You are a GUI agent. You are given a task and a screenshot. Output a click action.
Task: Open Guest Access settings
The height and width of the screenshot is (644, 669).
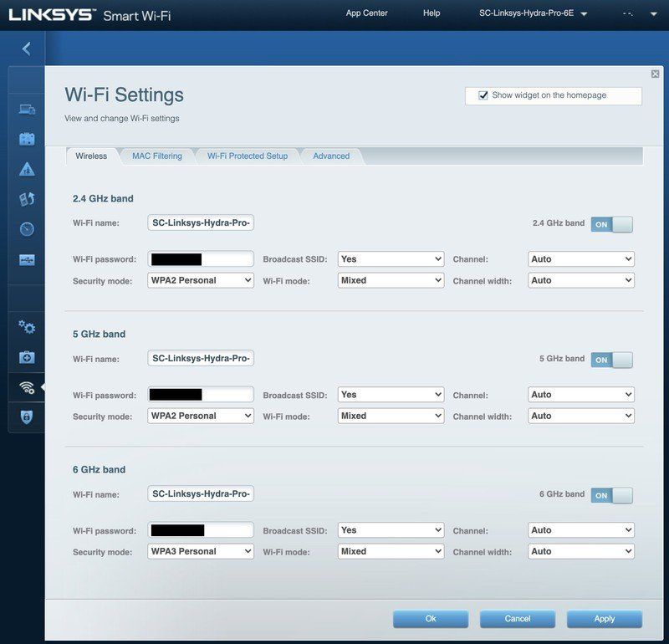point(26,138)
